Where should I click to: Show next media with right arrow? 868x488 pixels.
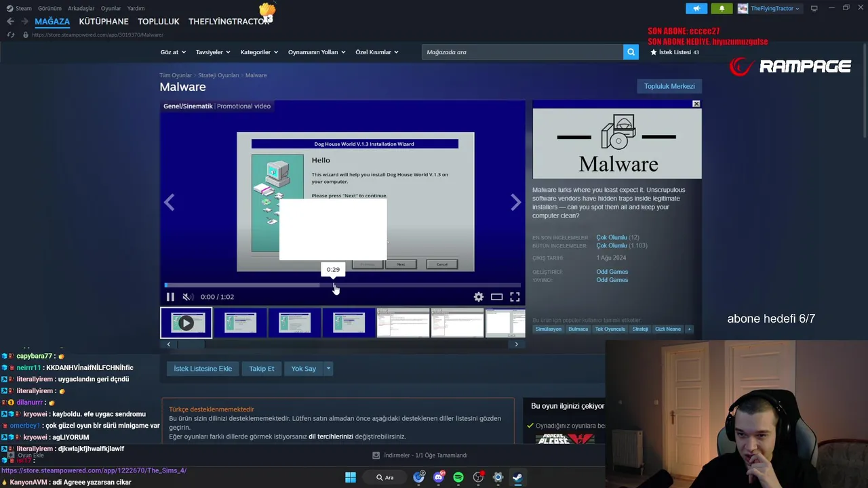click(x=516, y=202)
